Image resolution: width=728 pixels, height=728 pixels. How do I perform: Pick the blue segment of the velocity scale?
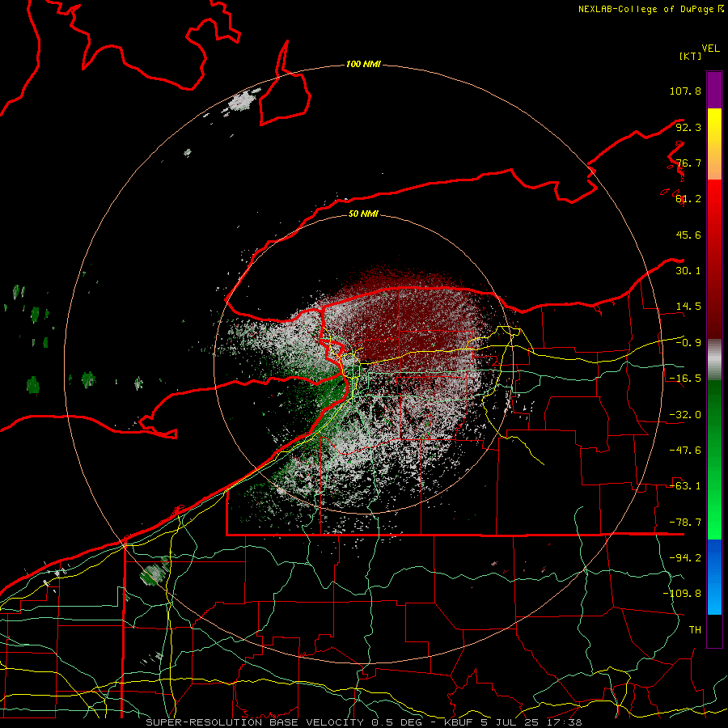[x=714, y=577]
